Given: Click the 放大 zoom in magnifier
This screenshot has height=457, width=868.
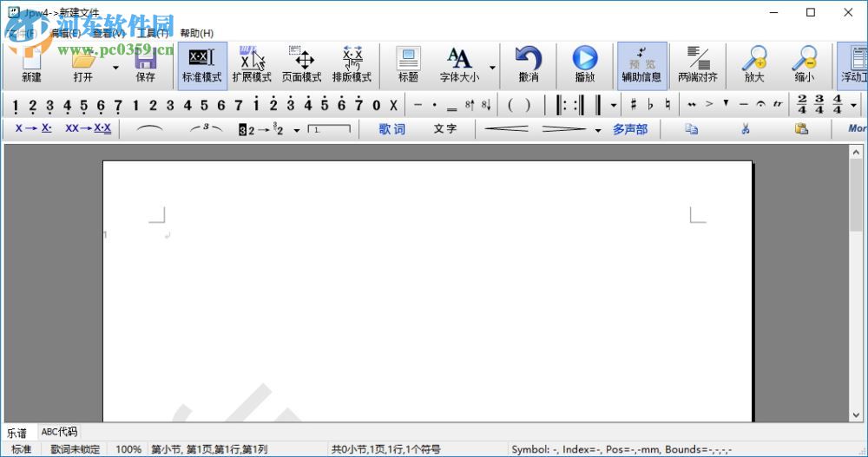Looking at the screenshot, I should 754,66.
